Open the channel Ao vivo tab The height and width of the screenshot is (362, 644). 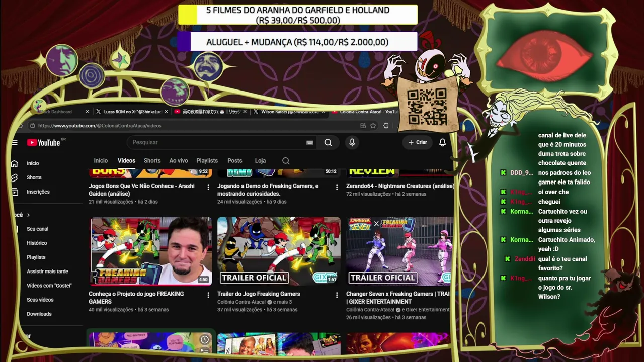click(179, 161)
